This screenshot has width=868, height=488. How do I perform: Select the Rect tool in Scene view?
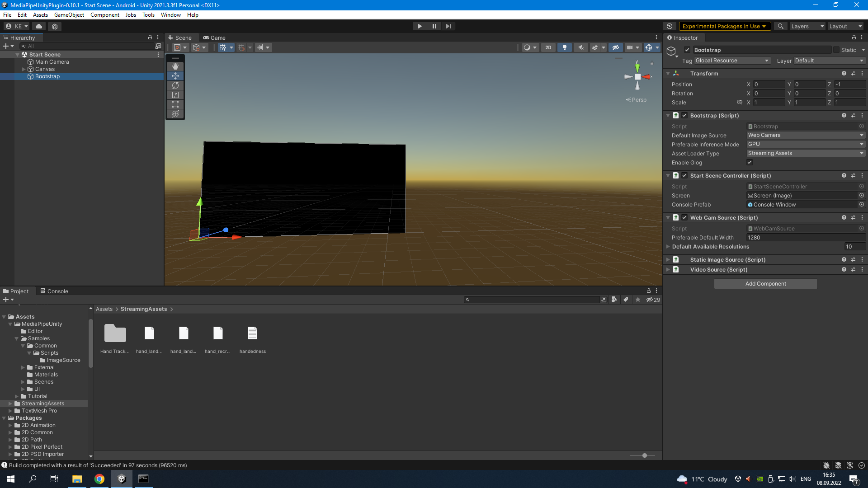point(175,104)
